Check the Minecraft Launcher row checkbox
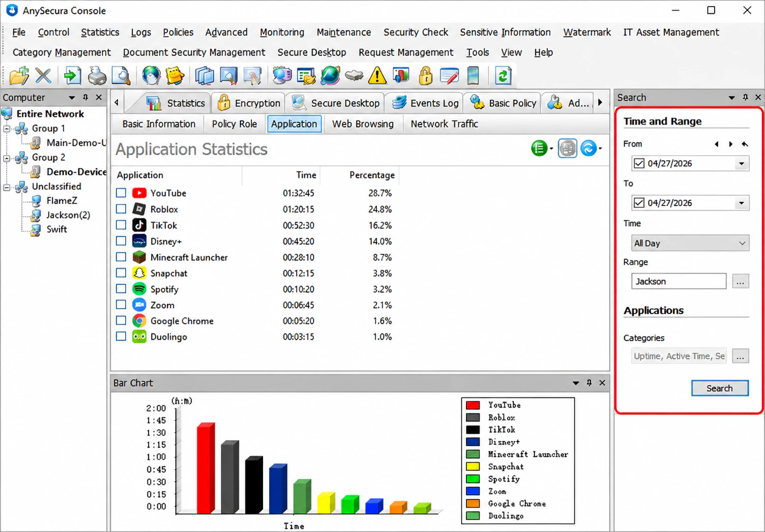Viewport: 765px width, 532px height. [x=121, y=257]
